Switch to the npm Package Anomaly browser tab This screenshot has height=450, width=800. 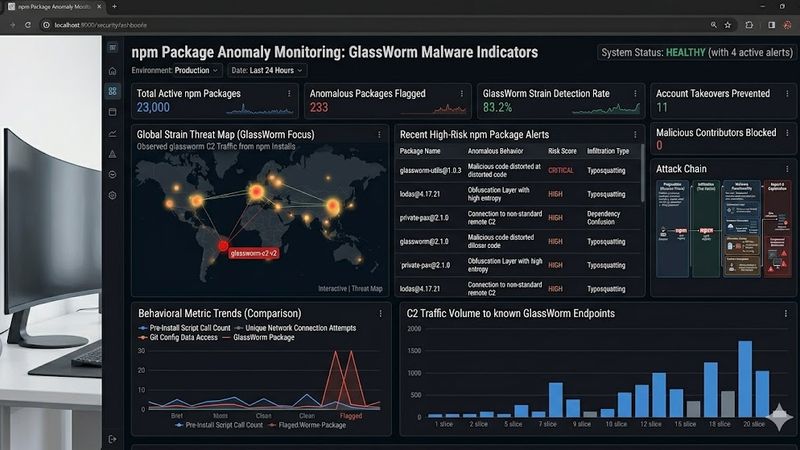click(x=54, y=7)
